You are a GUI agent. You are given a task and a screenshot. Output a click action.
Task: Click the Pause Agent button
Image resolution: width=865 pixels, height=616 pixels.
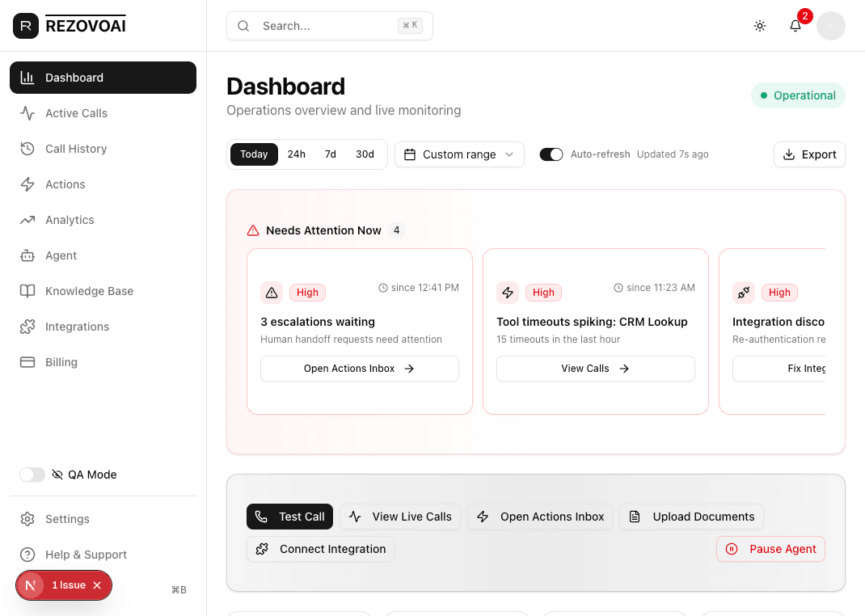(x=770, y=549)
